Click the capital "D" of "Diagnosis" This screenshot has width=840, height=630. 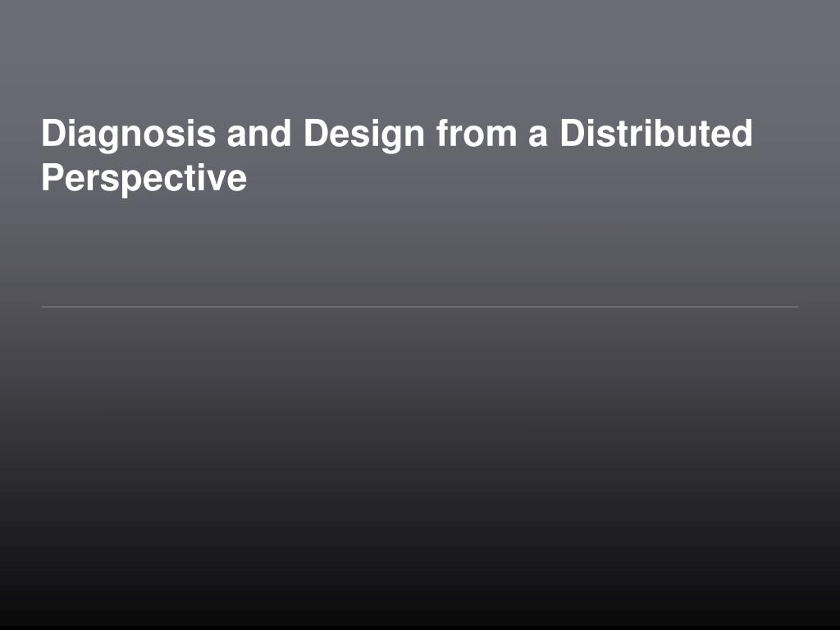click(54, 134)
